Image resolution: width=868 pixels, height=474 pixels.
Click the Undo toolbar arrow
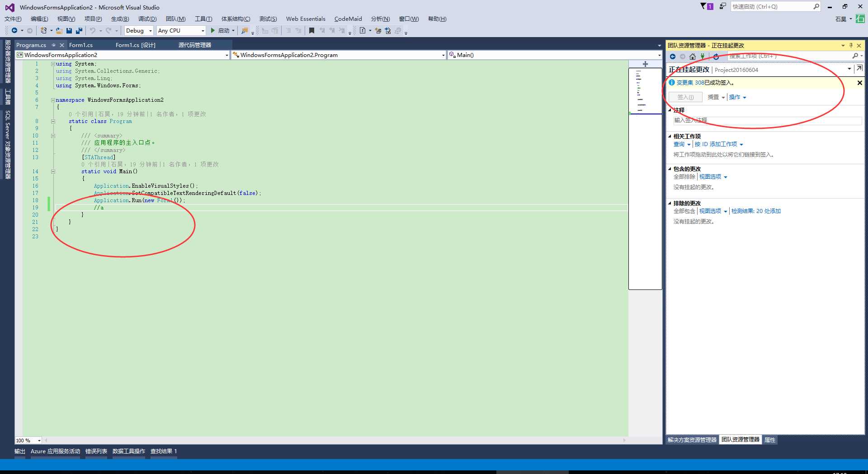(x=93, y=31)
